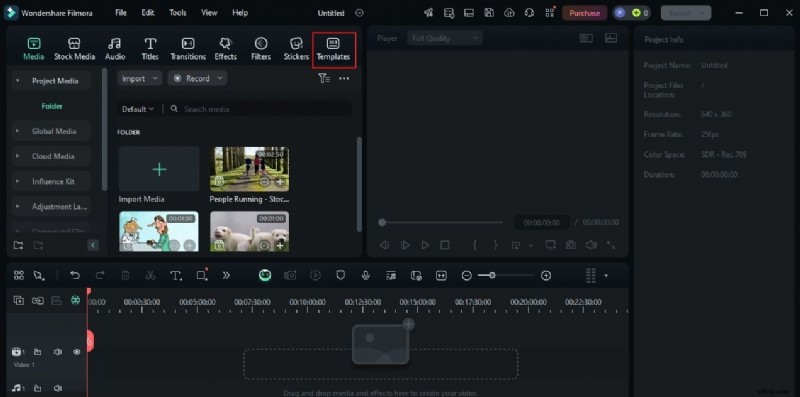This screenshot has width=800, height=397.
Task: Open the File menu
Action: pyautogui.click(x=121, y=13)
